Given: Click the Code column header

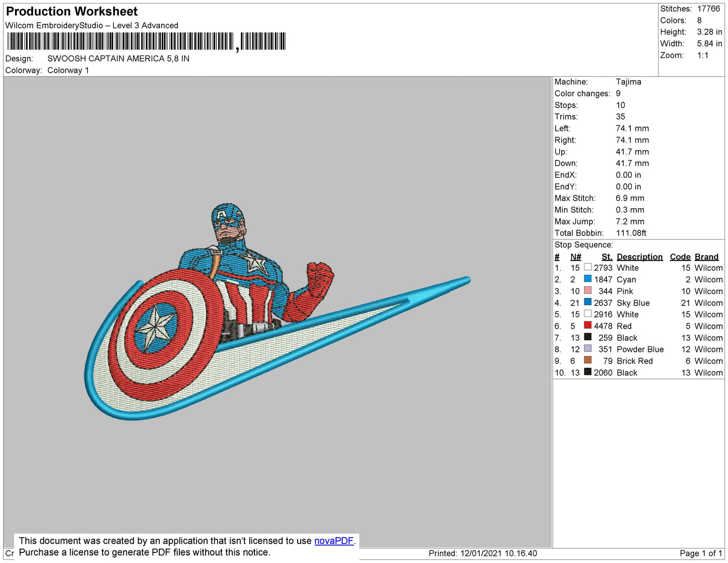Looking at the screenshot, I should pyautogui.click(x=680, y=257).
